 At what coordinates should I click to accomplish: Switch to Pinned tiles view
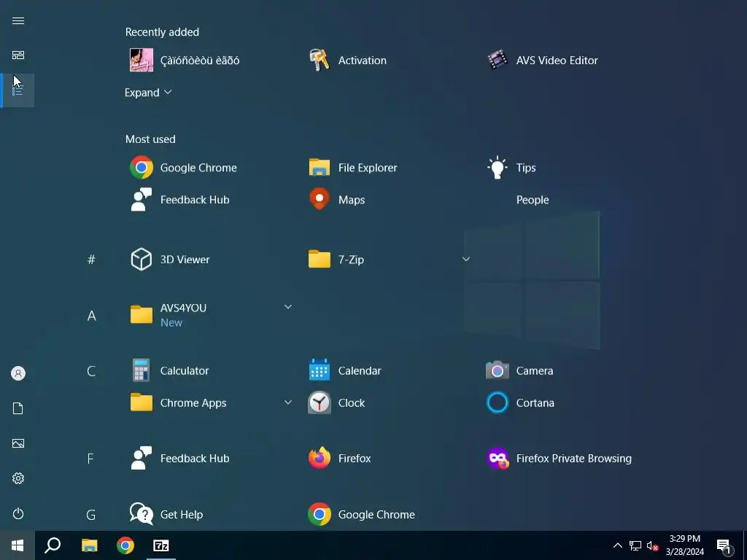coord(18,55)
